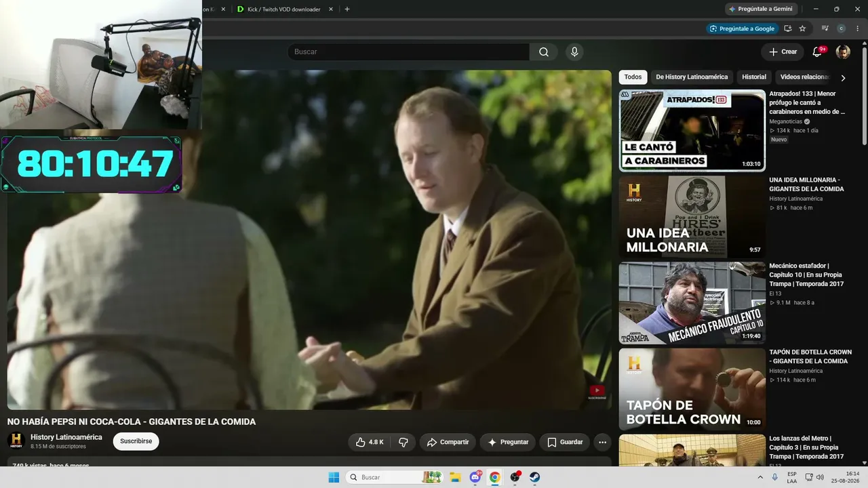Viewport: 868px width, 488px height.
Task: Open YouTube notifications bell
Action: (x=817, y=52)
